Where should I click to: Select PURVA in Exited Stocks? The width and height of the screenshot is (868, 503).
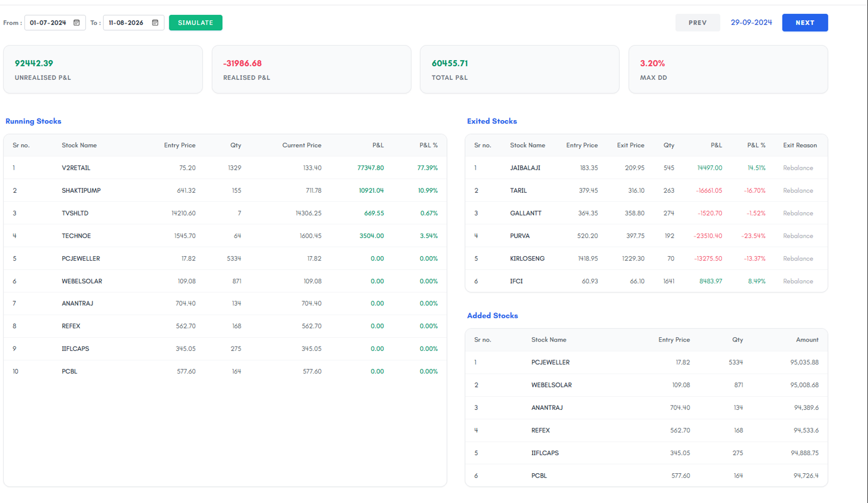pos(520,236)
